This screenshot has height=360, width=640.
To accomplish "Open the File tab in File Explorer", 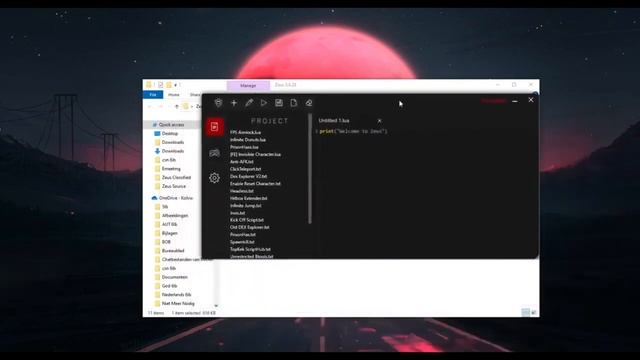I will [x=153, y=95].
